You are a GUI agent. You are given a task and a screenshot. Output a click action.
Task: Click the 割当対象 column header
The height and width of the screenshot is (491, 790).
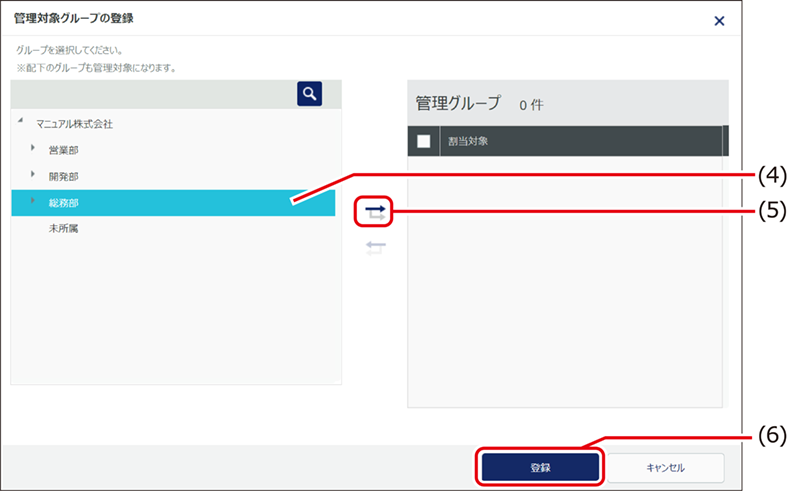pyautogui.click(x=581, y=141)
